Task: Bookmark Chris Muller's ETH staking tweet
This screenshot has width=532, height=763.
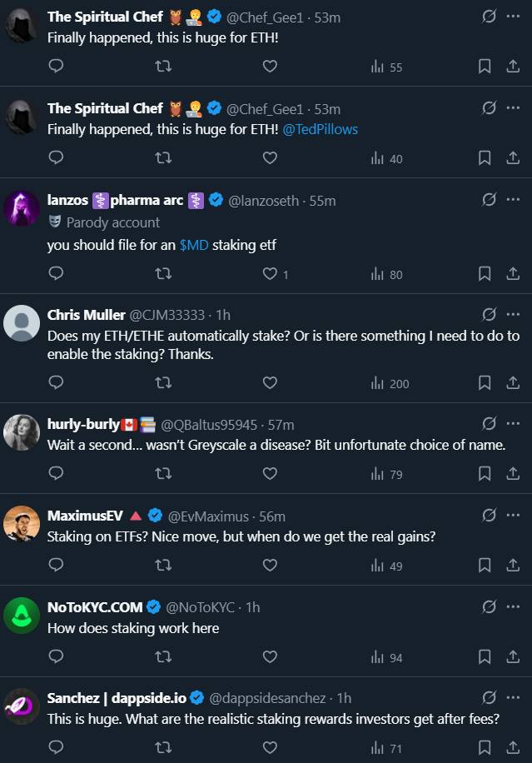Action: tap(485, 383)
